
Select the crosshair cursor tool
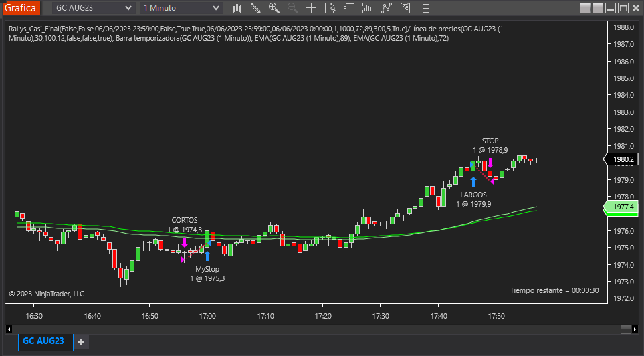(x=312, y=8)
